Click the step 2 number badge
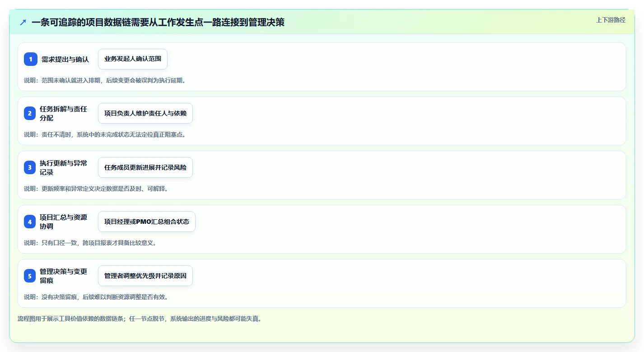Screen dimensions: 644x352 30,113
